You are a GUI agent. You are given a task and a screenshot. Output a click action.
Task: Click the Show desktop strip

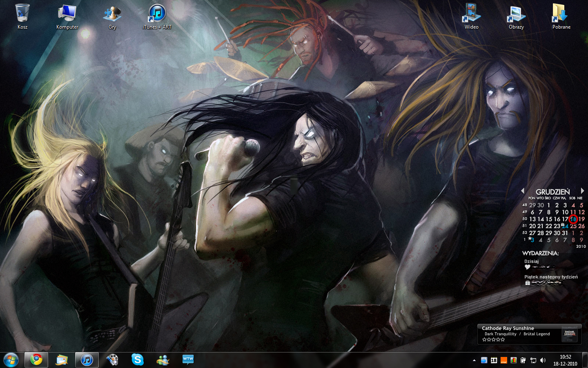[x=585, y=360]
